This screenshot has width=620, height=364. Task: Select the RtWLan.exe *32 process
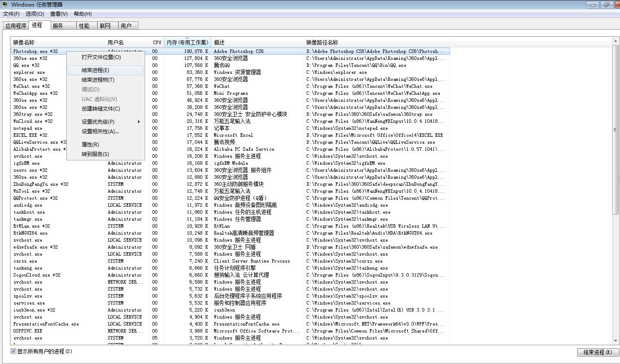[230, 226]
